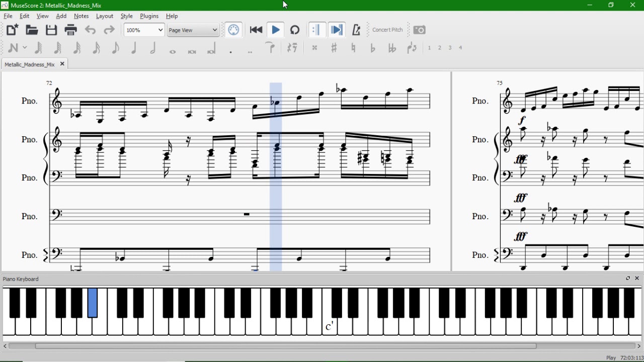This screenshot has height=362, width=644.
Task: Open the View menu
Action: click(x=43, y=16)
